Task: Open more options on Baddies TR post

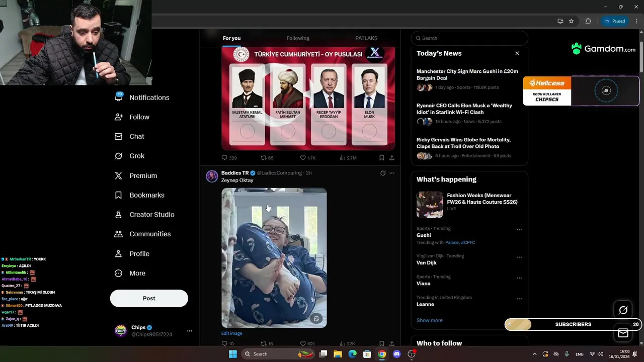Action: coord(392,173)
